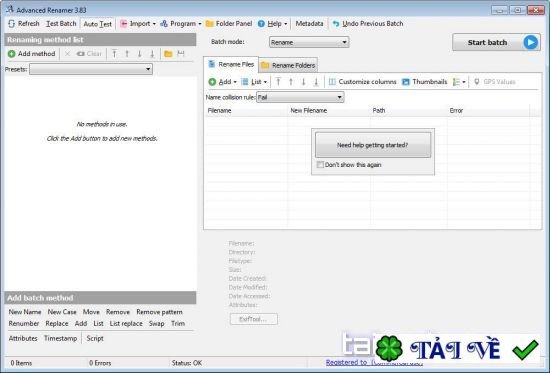Open the Help menu
Viewport: 550px width, 373px height.
pyautogui.click(x=273, y=24)
